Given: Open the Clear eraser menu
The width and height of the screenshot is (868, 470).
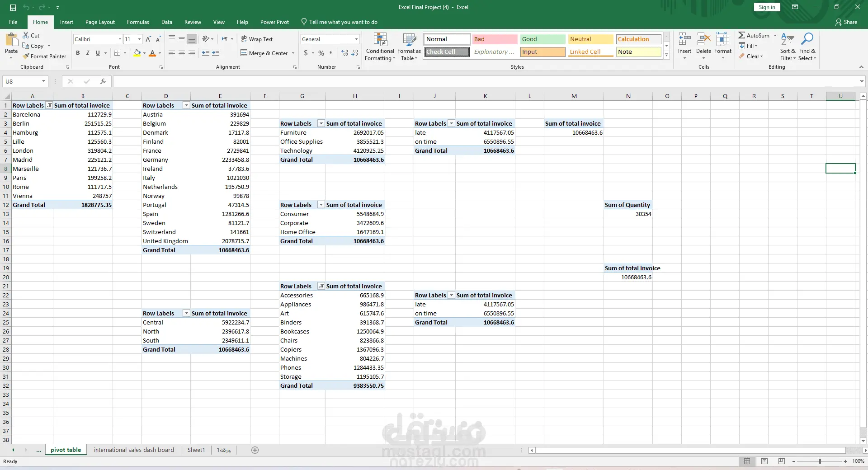Looking at the screenshot, I should tap(750, 56).
